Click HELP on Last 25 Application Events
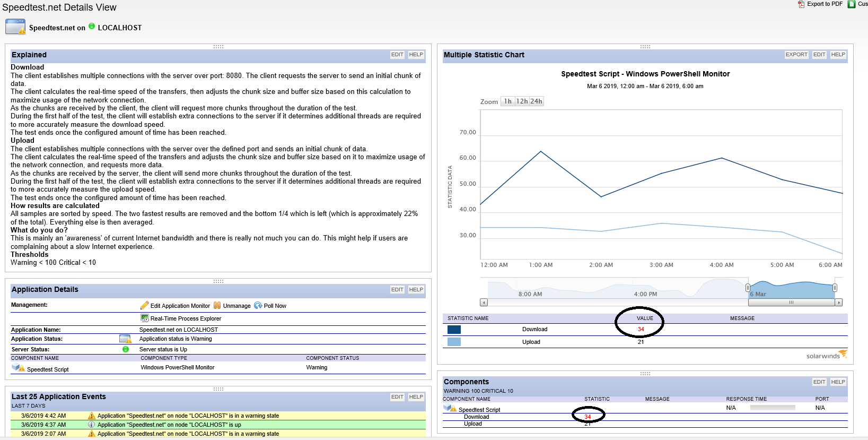The image size is (868, 440). point(416,397)
